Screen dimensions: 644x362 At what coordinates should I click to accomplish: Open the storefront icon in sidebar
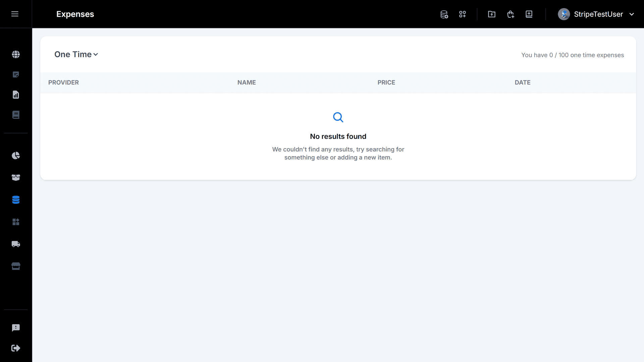coord(16,266)
